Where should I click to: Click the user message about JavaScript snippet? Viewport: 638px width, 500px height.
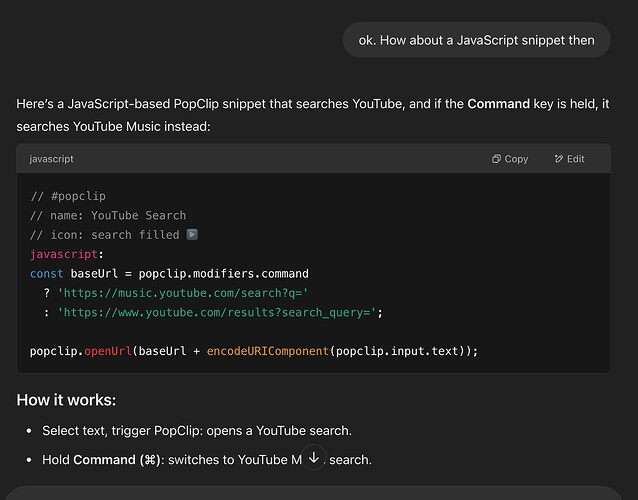(476, 40)
